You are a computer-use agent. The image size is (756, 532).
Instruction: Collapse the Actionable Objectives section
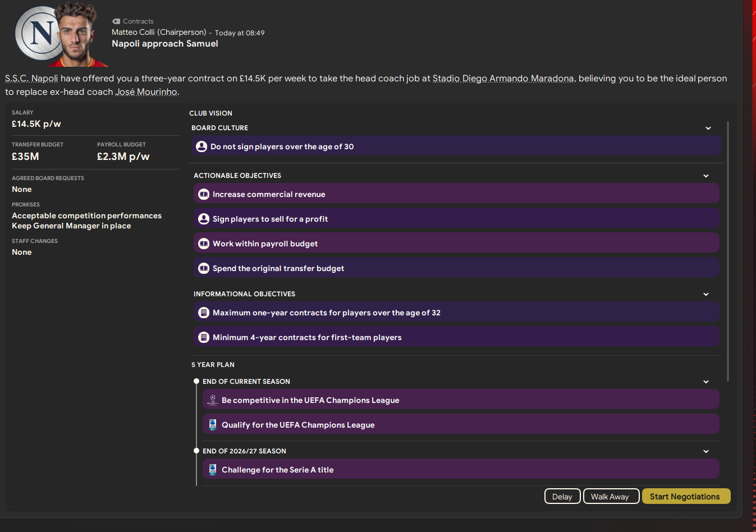[x=706, y=176]
